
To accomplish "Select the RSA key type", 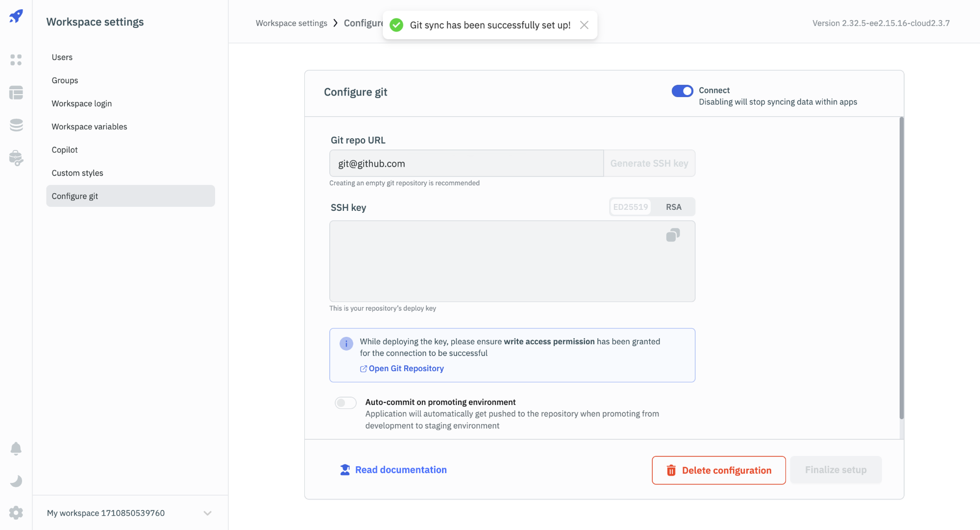I will click(673, 207).
